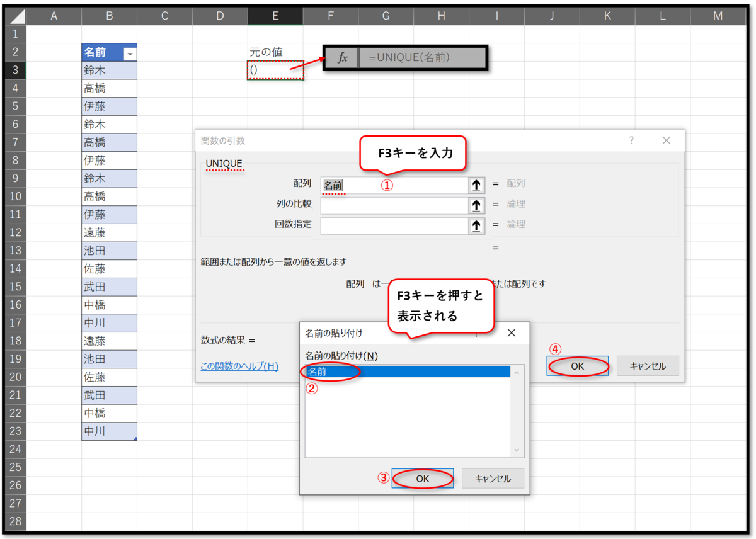
Task: Select 名前 in the paste name list
Action: (408, 372)
